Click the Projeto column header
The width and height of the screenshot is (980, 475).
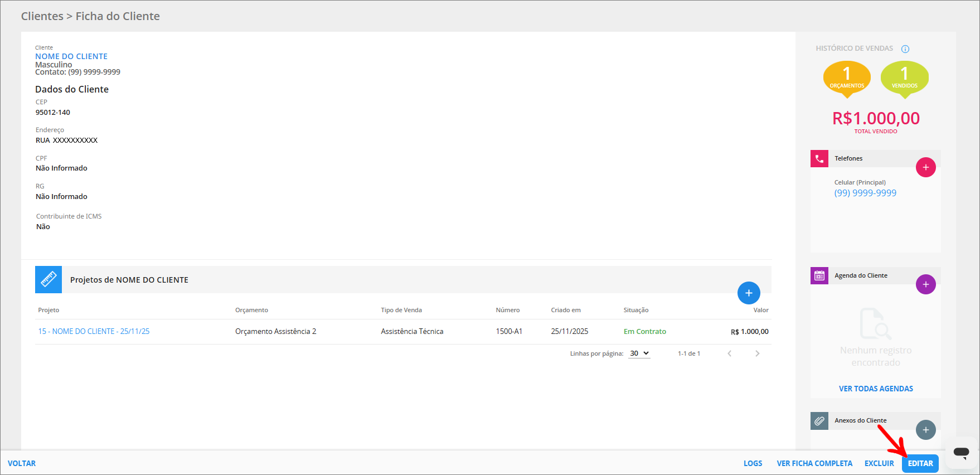pyautogui.click(x=48, y=310)
